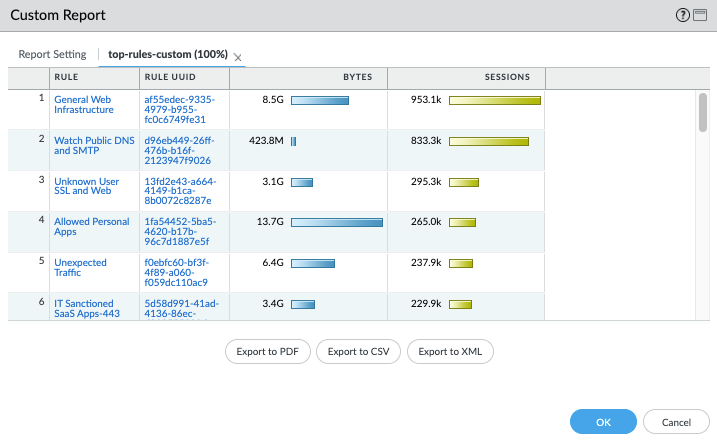Screen dimensions: 717x447
Task: Click the maximize window icon in title bar
Action: click(x=700, y=15)
